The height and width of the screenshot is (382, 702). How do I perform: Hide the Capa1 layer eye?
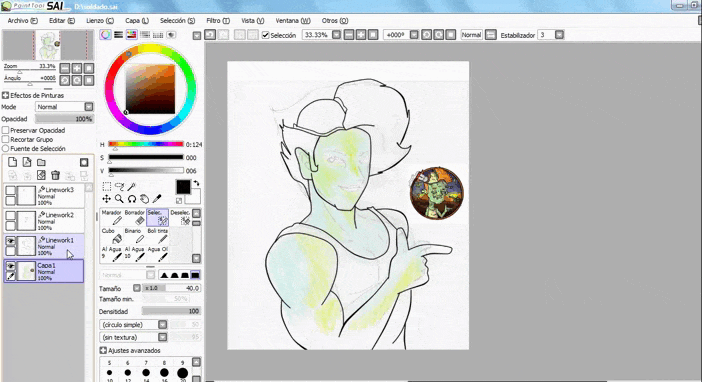coord(10,266)
